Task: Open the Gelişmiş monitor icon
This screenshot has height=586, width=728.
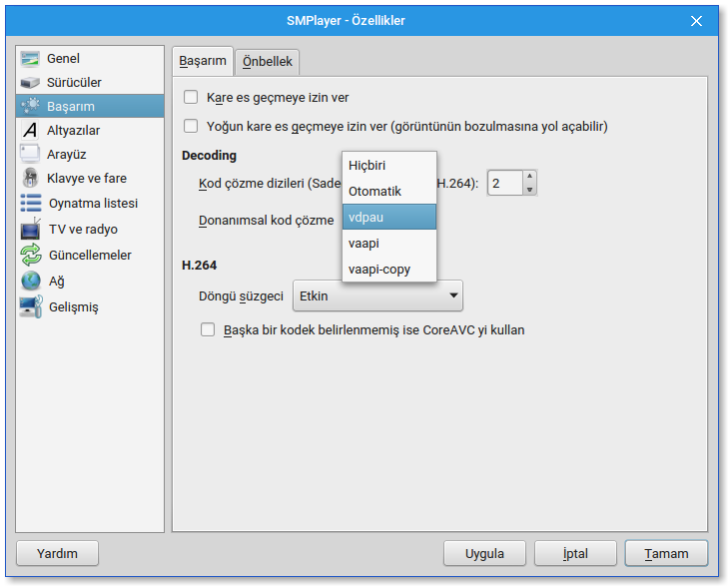Action: pos(31,306)
